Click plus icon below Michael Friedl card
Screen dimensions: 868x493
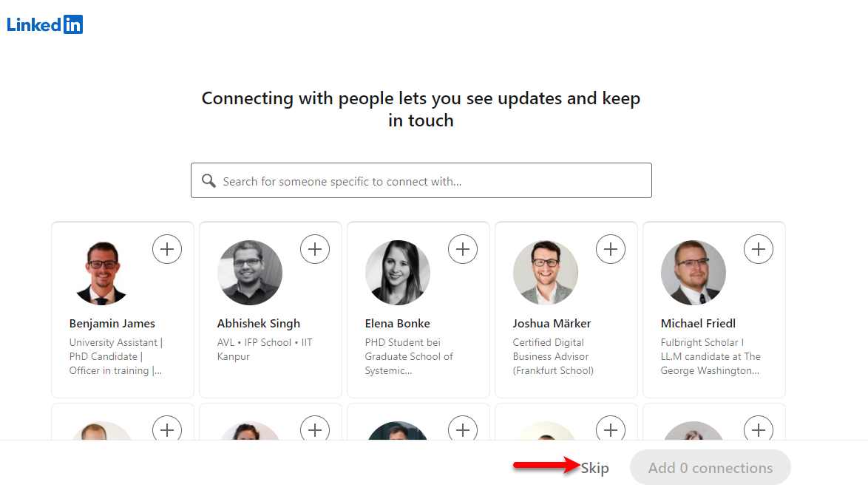759,429
